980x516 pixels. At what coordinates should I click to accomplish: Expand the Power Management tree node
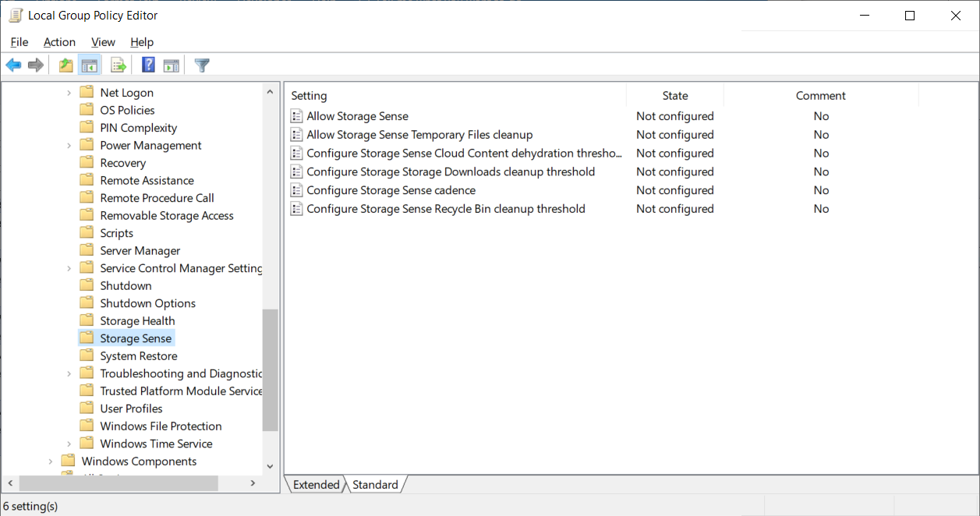pyautogui.click(x=69, y=145)
